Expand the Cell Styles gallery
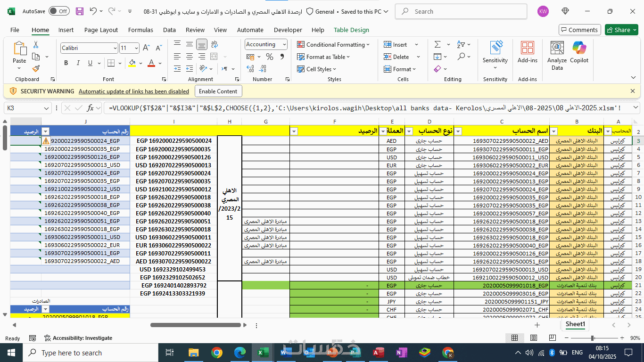This screenshot has height=362, width=644. pos(317,69)
